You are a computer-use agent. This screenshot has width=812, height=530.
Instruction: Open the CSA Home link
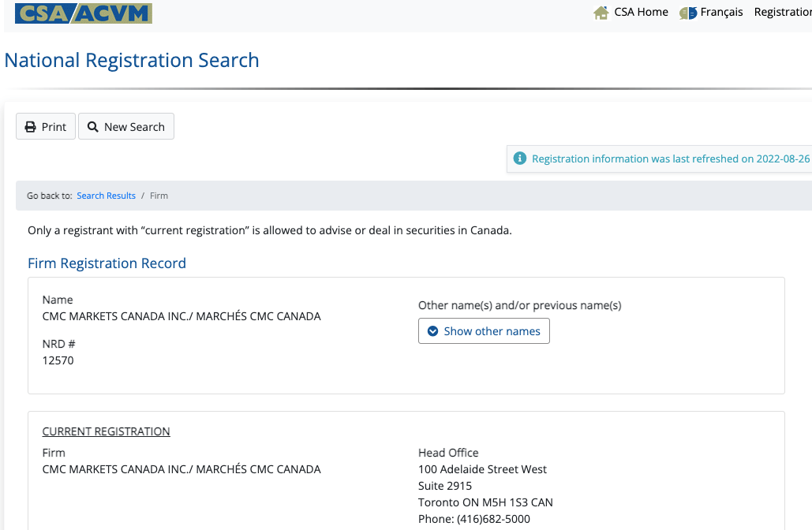[x=641, y=12]
